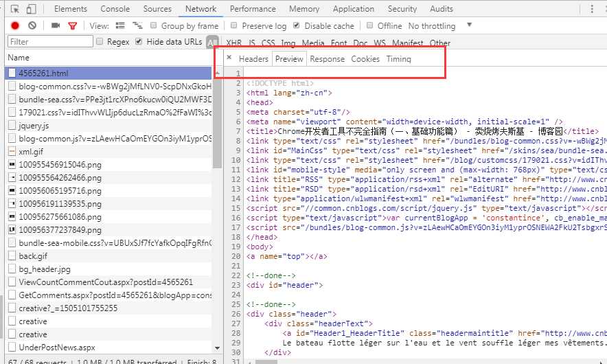Filter requests by Img type
The width and height of the screenshot is (607, 364).
point(288,43)
